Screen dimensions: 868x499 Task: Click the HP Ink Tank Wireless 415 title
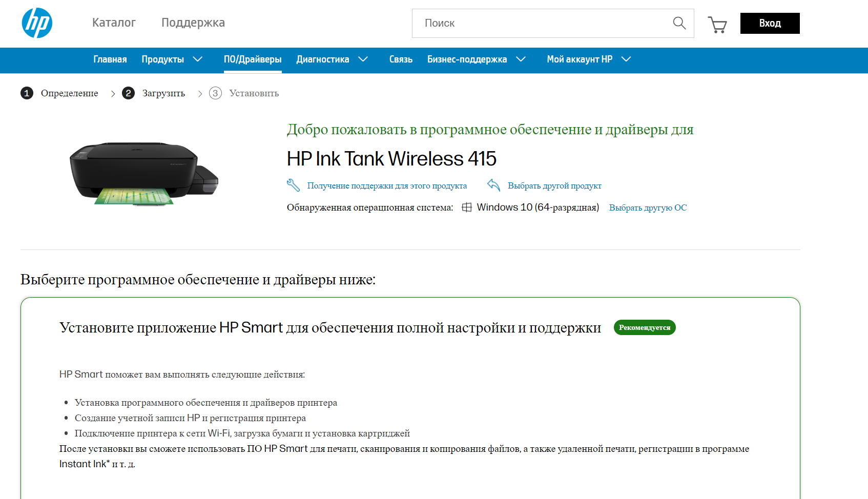(391, 159)
